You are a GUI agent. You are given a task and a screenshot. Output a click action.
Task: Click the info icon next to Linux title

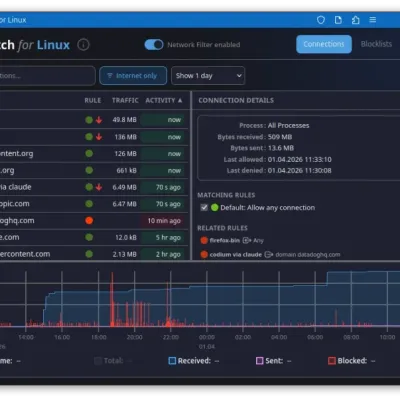coord(83,45)
